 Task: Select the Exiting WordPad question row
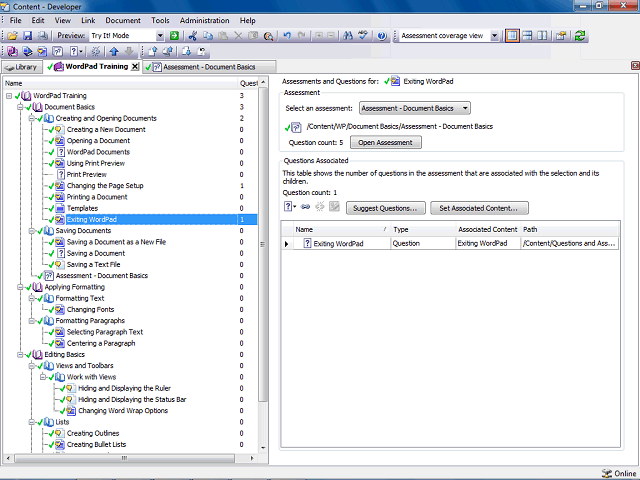click(x=451, y=244)
